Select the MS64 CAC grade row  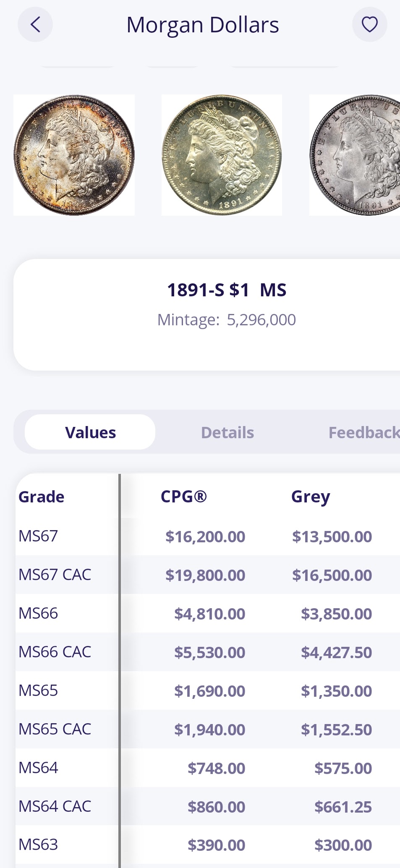55,806
